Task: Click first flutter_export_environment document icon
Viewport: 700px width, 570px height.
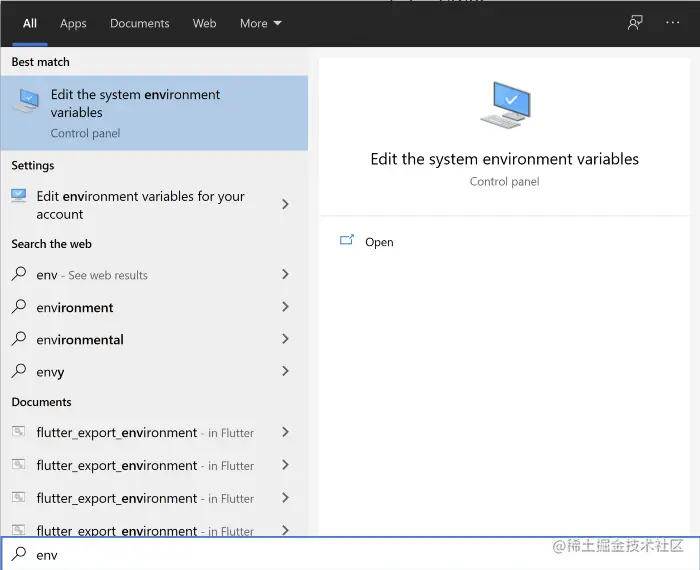Action: pyautogui.click(x=19, y=433)
